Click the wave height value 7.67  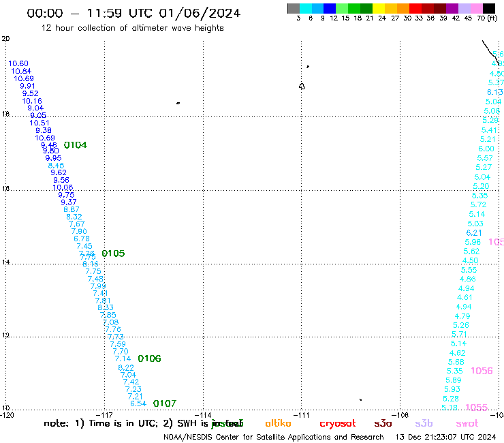pos(77,224)
